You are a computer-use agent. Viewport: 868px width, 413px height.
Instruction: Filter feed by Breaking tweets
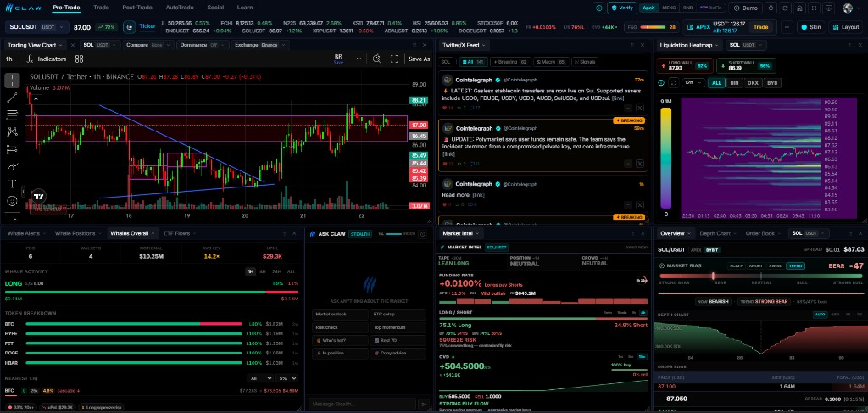tap(509, 62)
